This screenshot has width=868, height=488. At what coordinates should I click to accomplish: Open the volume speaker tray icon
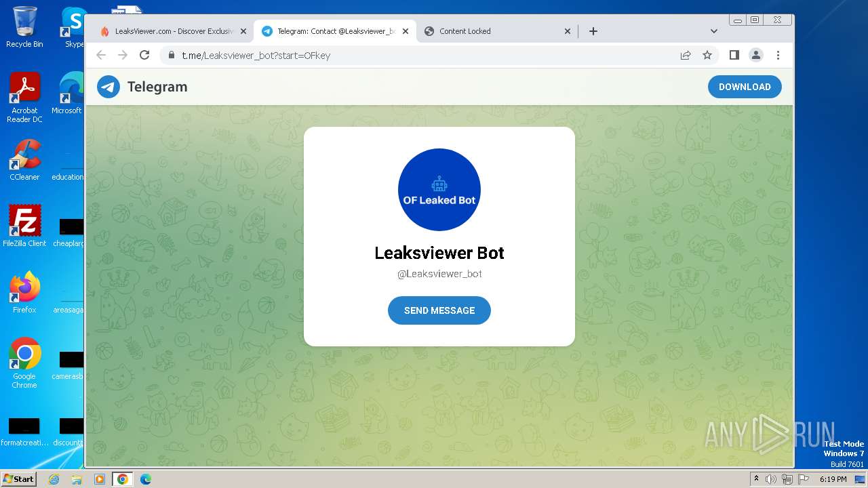771,479
